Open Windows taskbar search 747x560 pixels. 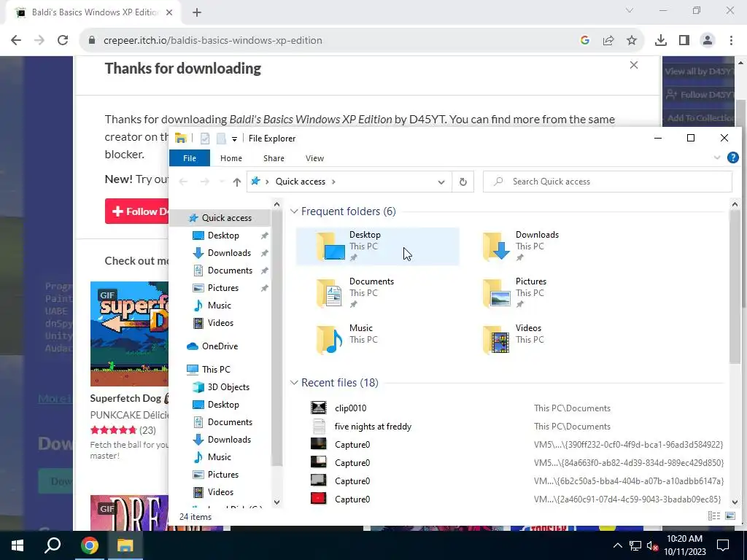pos(53,545)
